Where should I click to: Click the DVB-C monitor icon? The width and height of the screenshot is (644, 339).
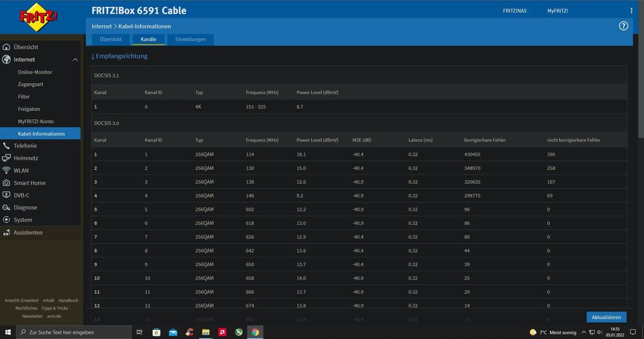[x=6, y=195]
